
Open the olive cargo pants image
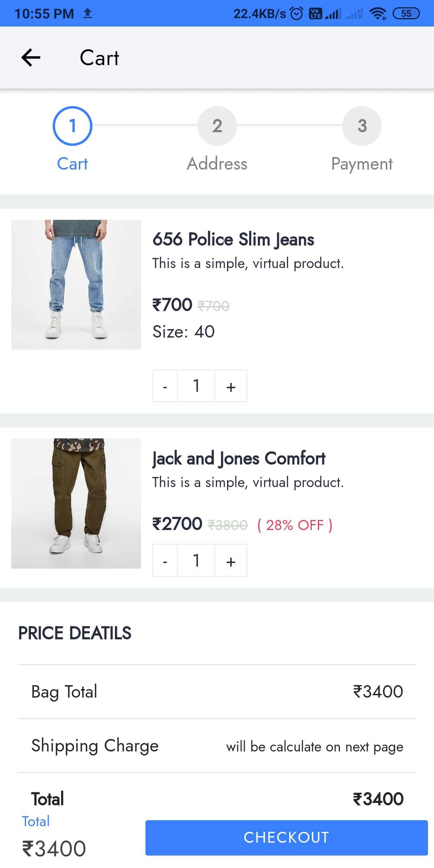pos(76,503)
